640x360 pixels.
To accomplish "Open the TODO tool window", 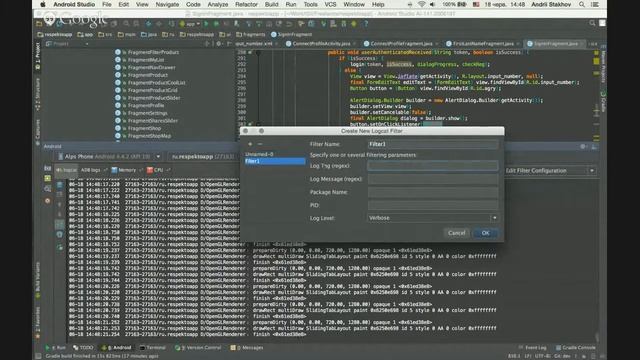I will [x=83, y=348].
